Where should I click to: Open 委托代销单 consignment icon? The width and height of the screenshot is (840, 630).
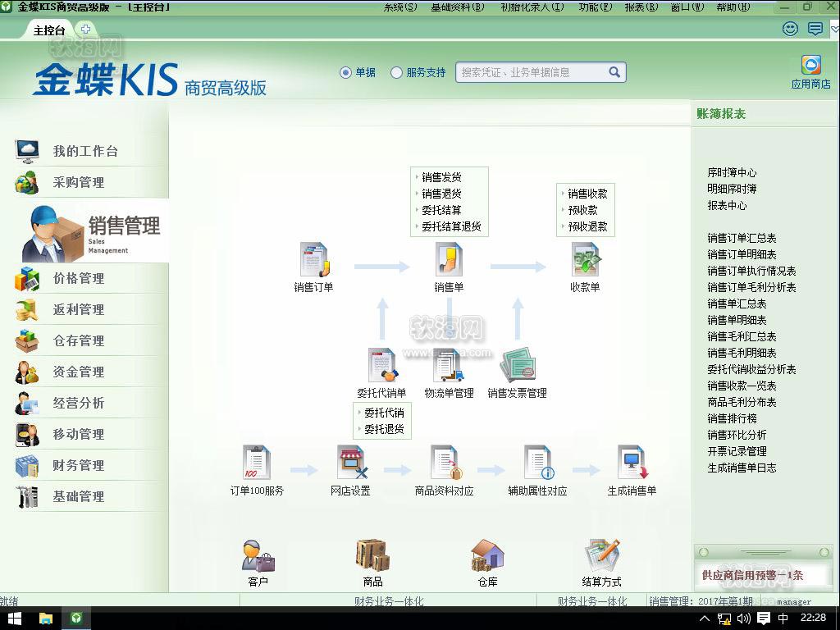coord(381,366)
